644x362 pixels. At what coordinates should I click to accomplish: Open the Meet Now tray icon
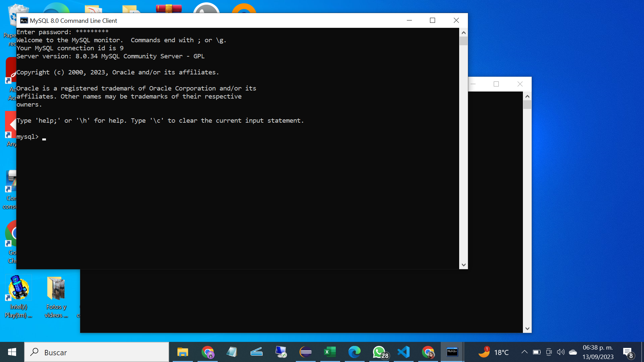(x=549, y=352)
